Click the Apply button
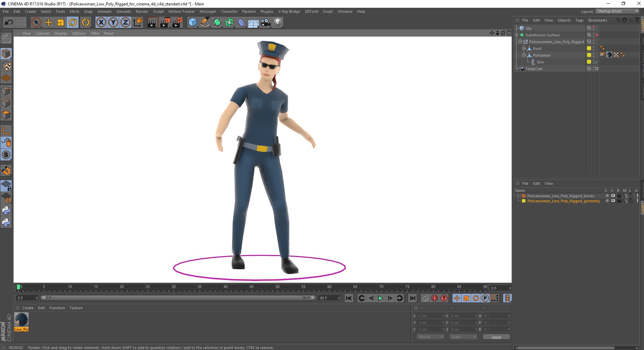This screenshot has height=350, width=644. (x=496, y=337)
